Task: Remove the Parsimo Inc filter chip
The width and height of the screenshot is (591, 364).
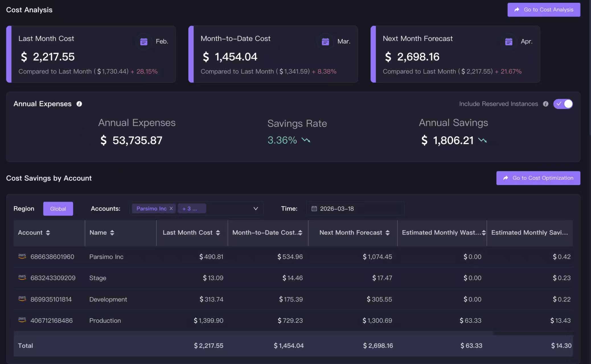Action: [x=171, y=208]
